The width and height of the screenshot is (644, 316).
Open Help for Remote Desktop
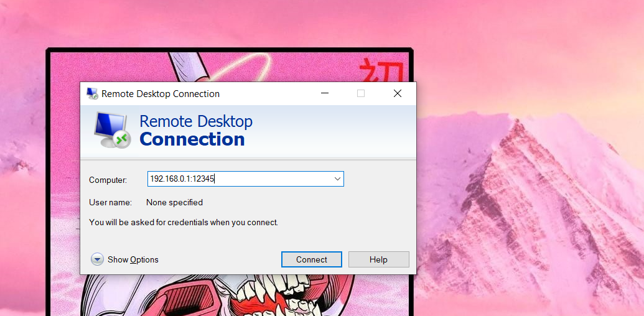coord(378,259)
